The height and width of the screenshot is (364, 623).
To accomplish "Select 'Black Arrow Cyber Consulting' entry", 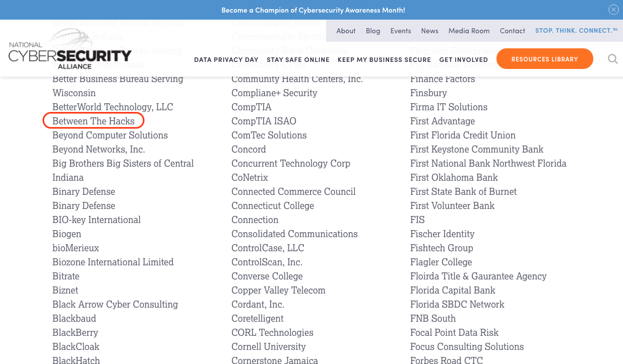I will click(x=115, y=304).
